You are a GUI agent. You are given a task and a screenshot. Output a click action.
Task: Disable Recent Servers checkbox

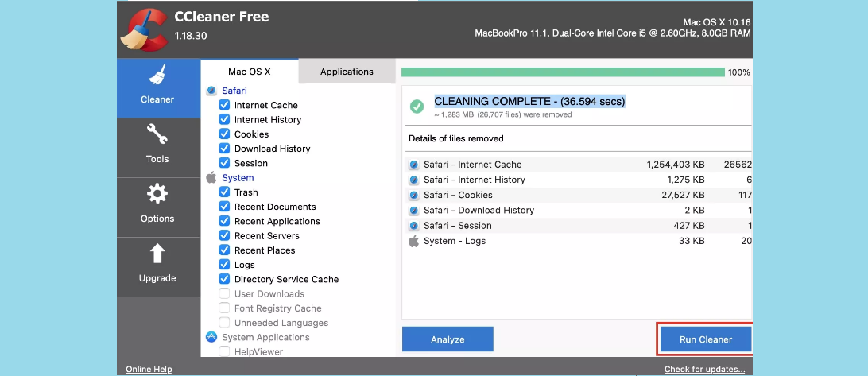[x=224, y=235]
